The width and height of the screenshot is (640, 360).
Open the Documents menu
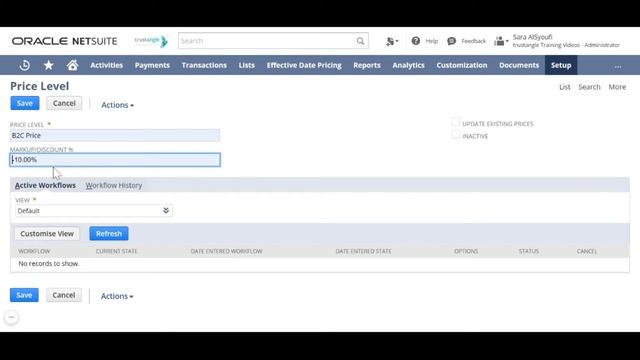coord(519,65)
